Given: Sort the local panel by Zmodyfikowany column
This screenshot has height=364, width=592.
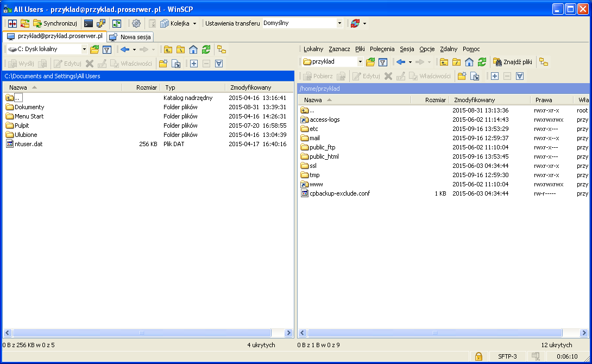Looking at the screenshot, I should (x=250, y=87).
